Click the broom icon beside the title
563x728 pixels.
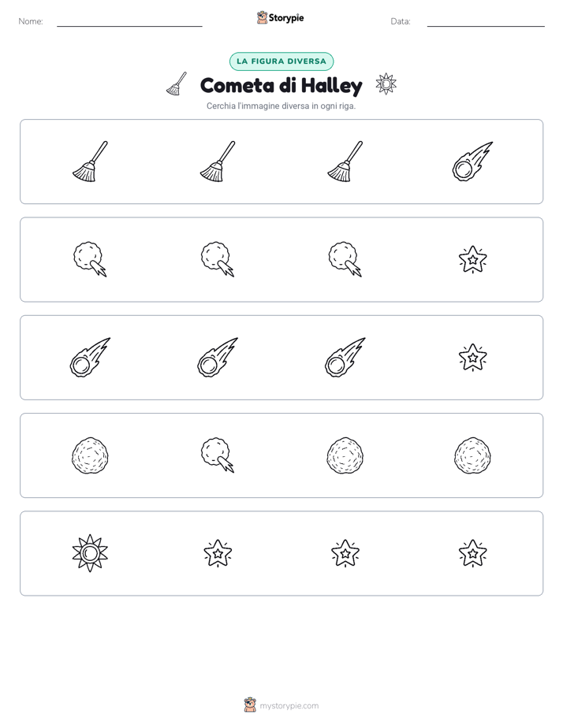[x=177, y=84]
